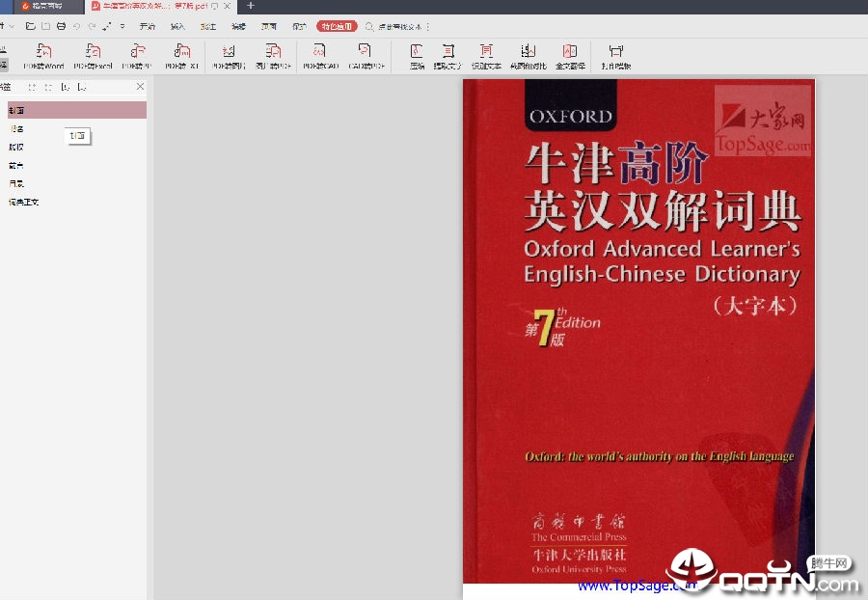
Task: Click the window icon on the PDF tab
Action: [x=215, y=6]
